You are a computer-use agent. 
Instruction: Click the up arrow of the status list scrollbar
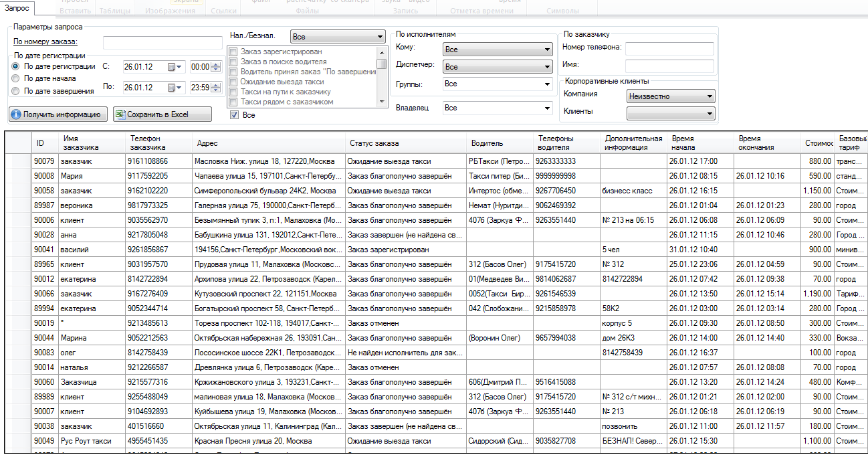click(382, 51)
